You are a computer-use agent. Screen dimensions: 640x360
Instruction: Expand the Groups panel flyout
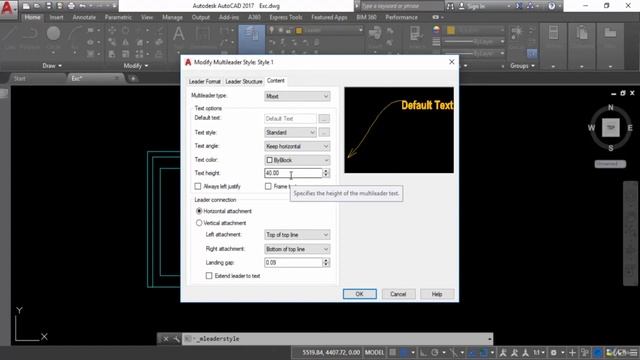tap(522, 66)
